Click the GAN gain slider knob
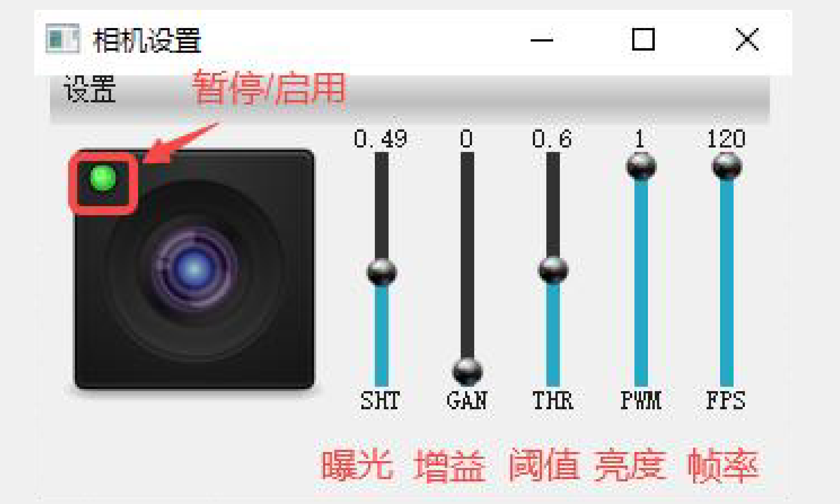840x504 pixels. (468, 371)
